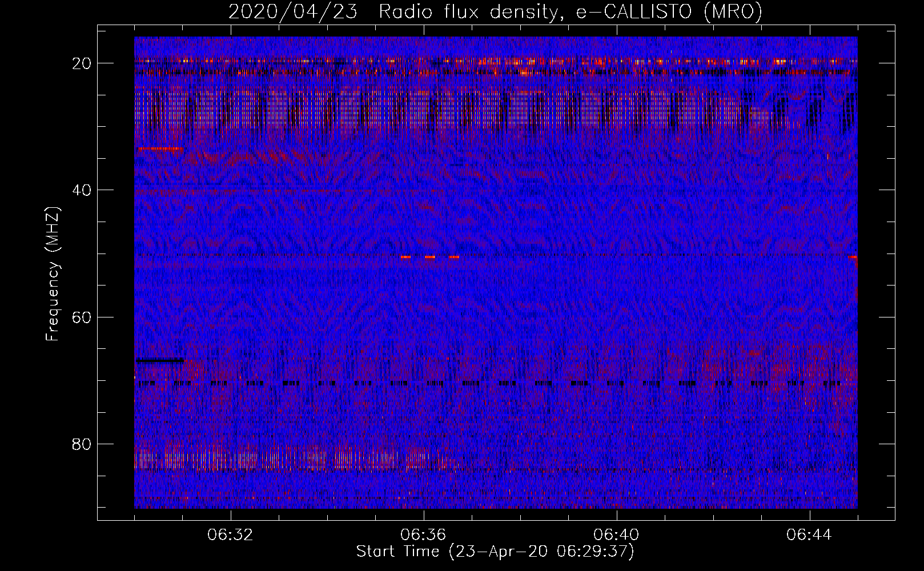The width and height of the screenshot is (924, 571).
Task: Click the black bar near 67 MHz at the spectrogram's left edge
Action: point(160,360)
